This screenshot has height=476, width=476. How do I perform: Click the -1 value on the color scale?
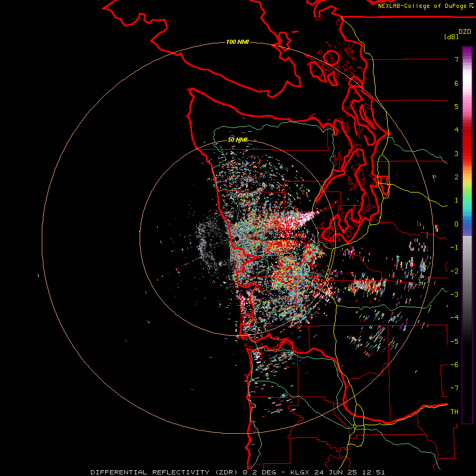point(454,248)
